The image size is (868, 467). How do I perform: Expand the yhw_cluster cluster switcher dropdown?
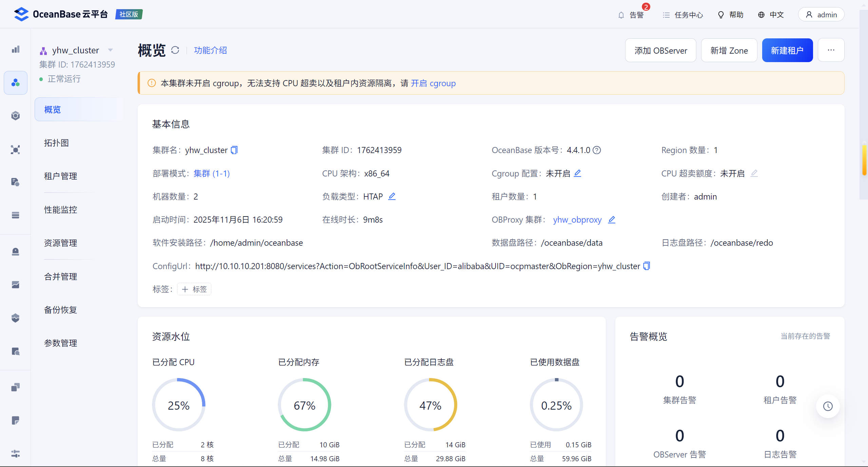tap(110, 50)
